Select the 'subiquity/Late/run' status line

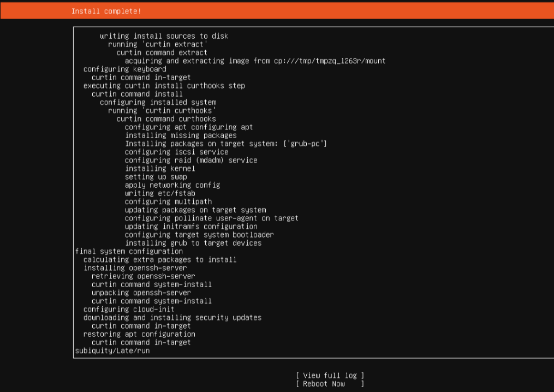click(x=112, y=351)
